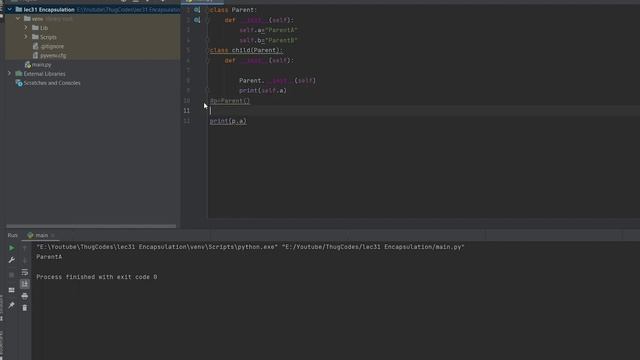Toggle scroll to end in Run console

24,284
